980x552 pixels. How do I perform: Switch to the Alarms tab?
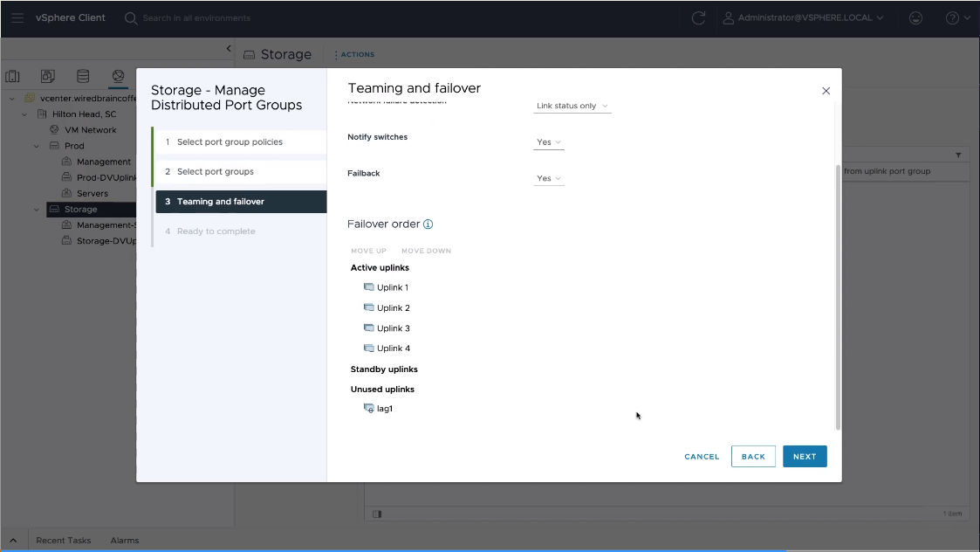coord(125,541)
